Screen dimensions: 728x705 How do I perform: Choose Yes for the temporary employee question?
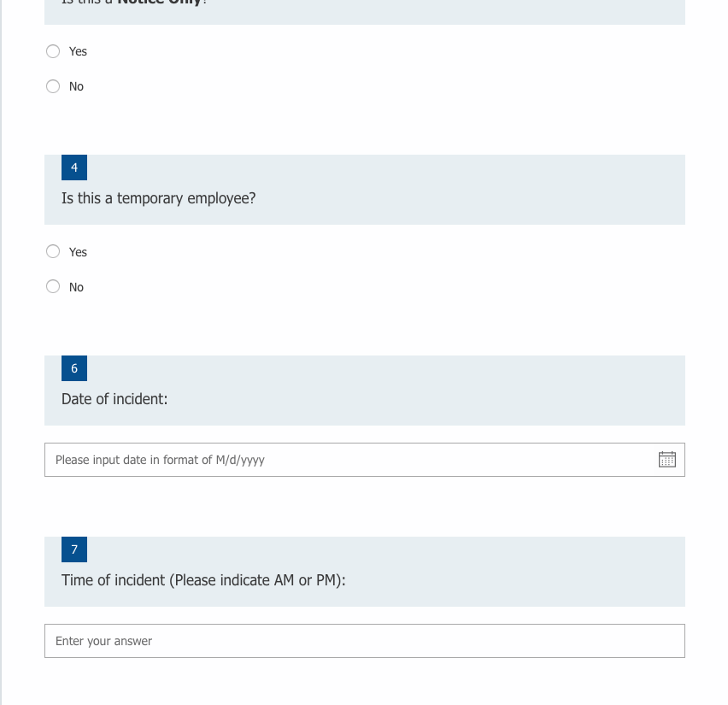[x=53, y=251]
